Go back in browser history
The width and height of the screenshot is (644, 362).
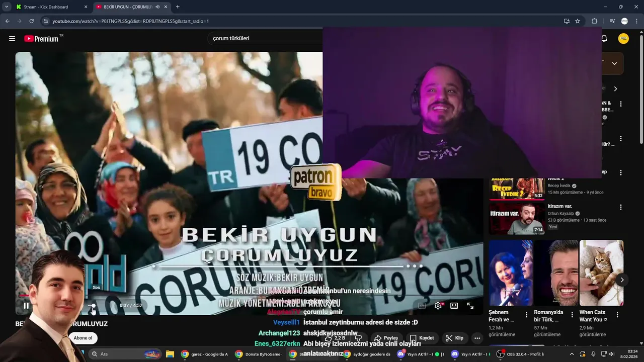coord(7,21)
